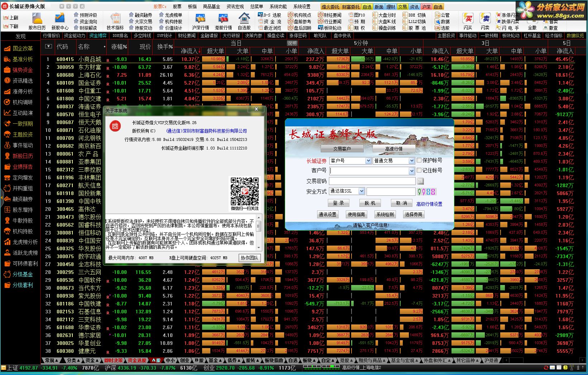This screenshot has width=588, height=375.
Task: Click the home icon in title bar
Action: click(62, 6)
